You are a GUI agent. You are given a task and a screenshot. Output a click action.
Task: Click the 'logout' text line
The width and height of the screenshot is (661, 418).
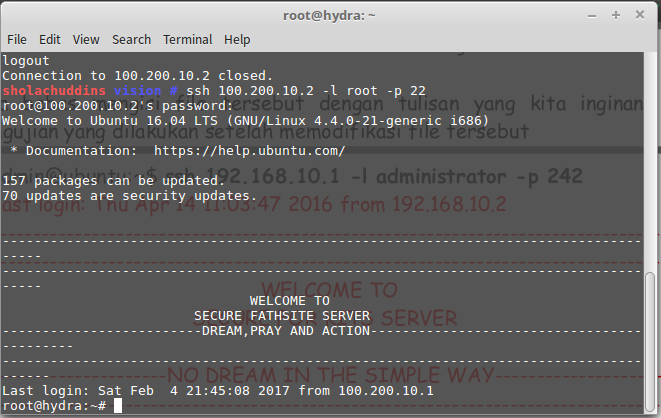click(x=26, y=61)
